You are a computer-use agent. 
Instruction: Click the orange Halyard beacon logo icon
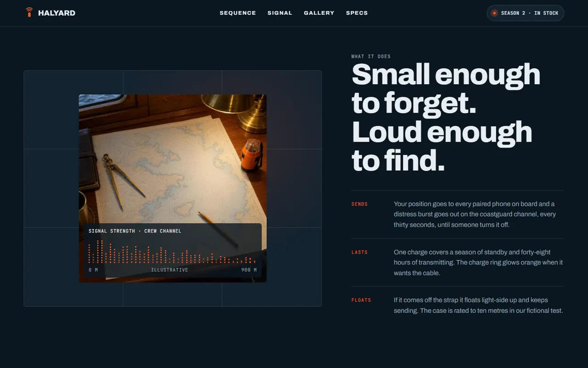point(29,12)
